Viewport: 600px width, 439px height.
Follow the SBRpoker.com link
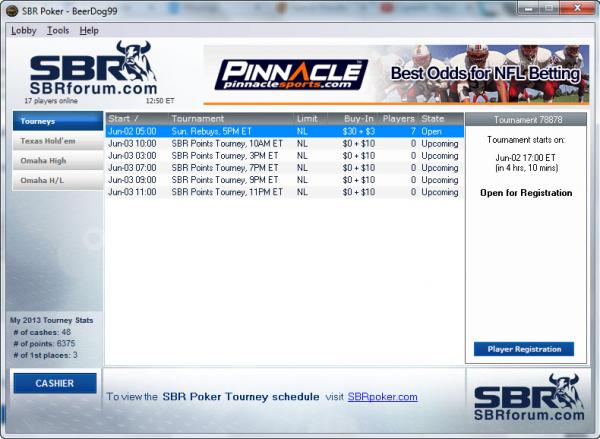click(x=382, y=397)
